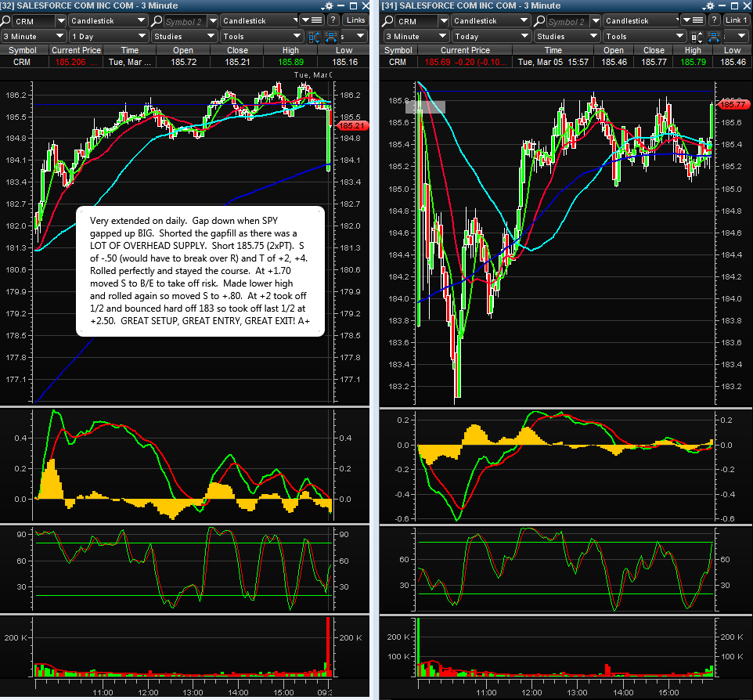Open the settings gear in window [32] title bar
Image resolution: width=753 pixels, height=700 pixels.
[328, 5]
